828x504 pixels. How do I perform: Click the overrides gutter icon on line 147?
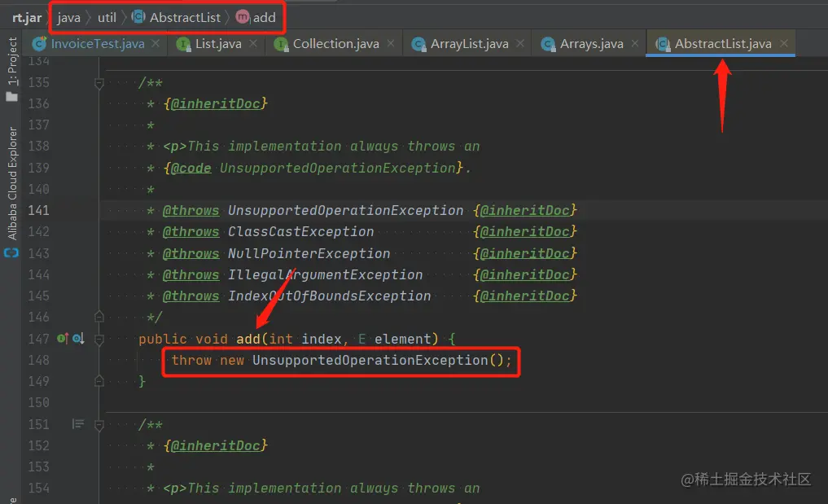[63, 338]
